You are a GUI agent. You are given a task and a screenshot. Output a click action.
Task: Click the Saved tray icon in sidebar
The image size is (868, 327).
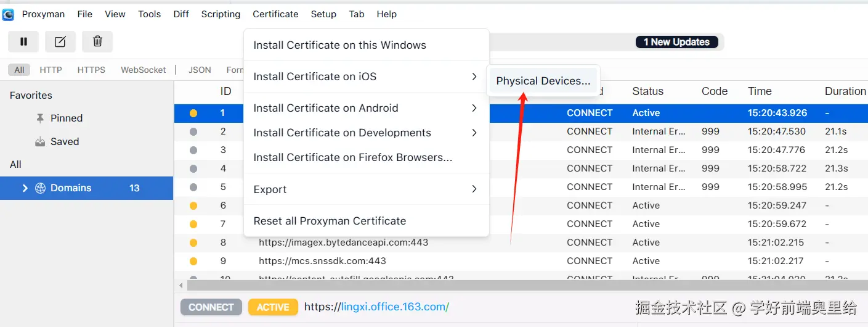click(x=40, y=142)
